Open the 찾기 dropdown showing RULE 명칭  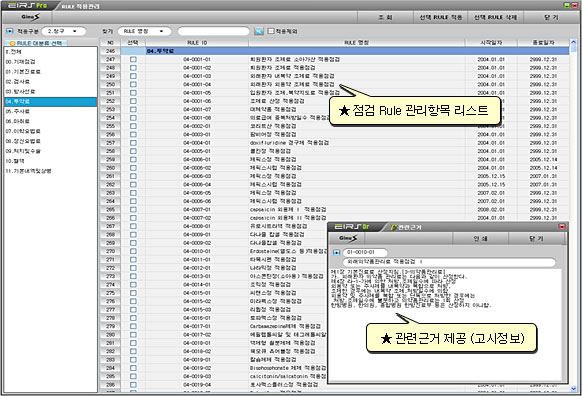(x=144, y=31)
